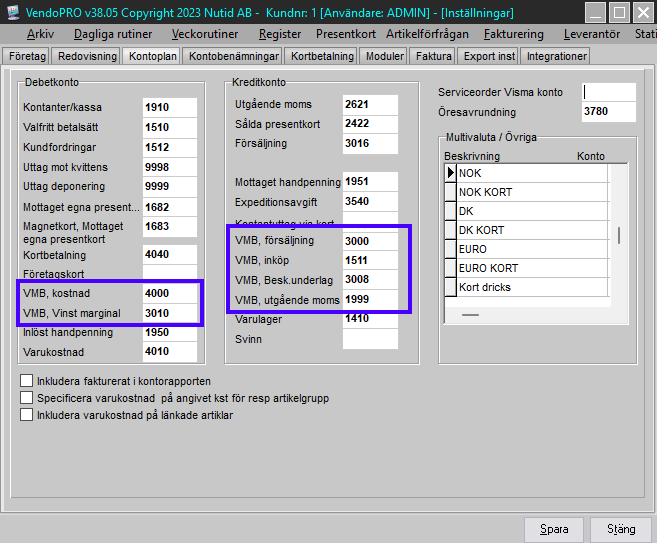Image resolution: width=657 pixels, height=543 pixels.
Task: Click the VMB, försäljning account field
Action: pos(370,241)
